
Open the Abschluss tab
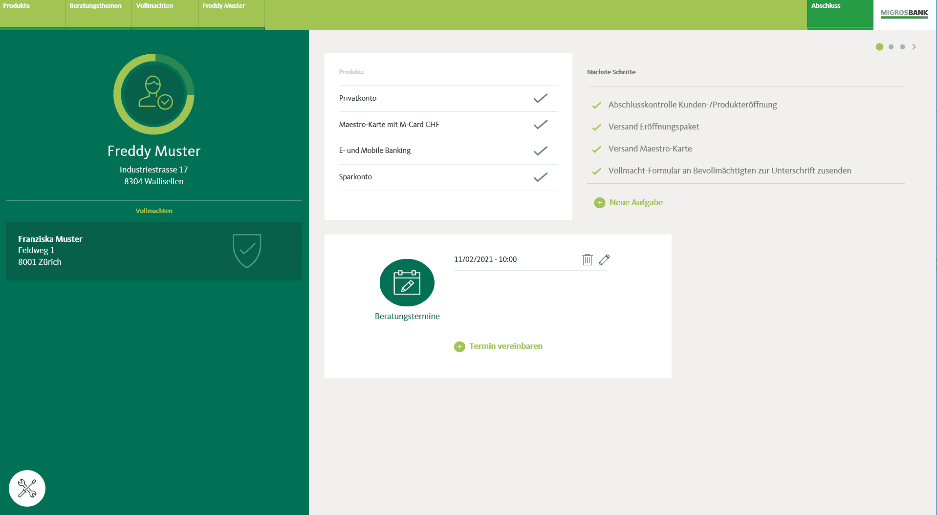826,6
